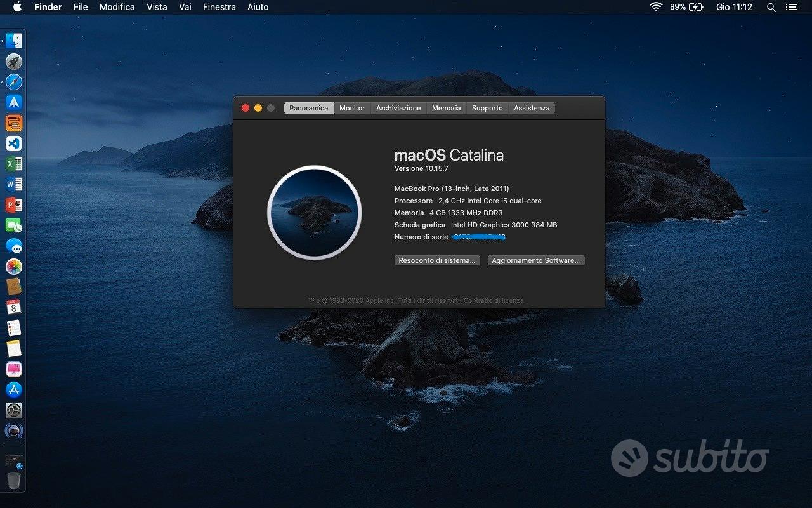Click Aggiornamento Software button

[x=536, y=260]
